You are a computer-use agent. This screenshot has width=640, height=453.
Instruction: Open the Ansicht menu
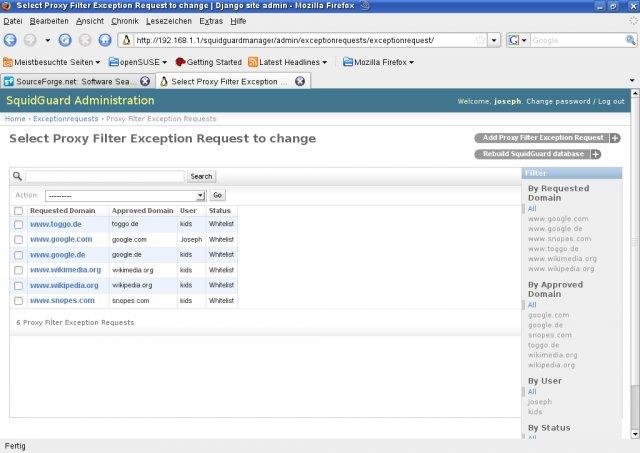[90, 21]
